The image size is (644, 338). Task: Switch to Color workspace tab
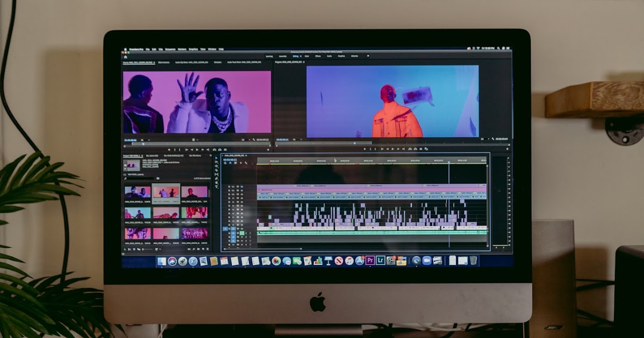point(307,56)
